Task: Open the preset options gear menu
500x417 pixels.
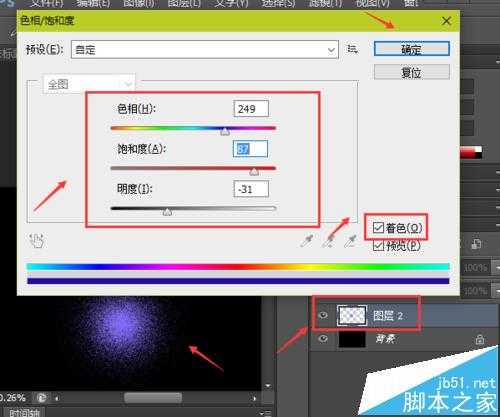Action: click(x=352, y=49)
